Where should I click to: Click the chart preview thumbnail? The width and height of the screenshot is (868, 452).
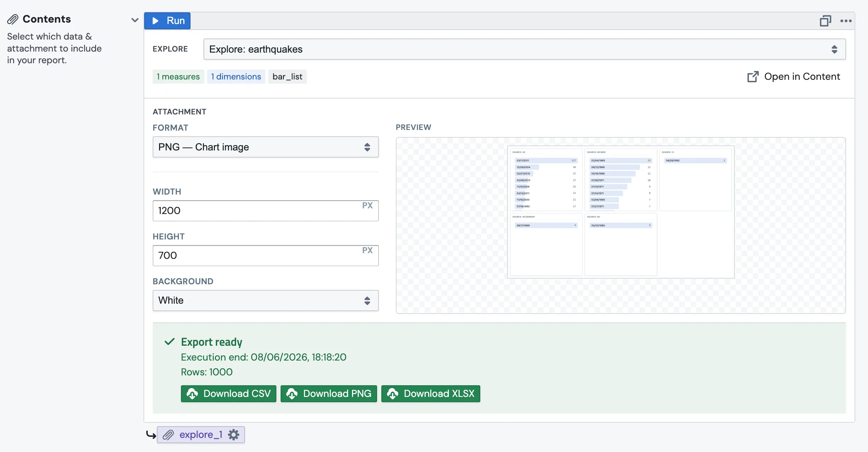(621, 212)
